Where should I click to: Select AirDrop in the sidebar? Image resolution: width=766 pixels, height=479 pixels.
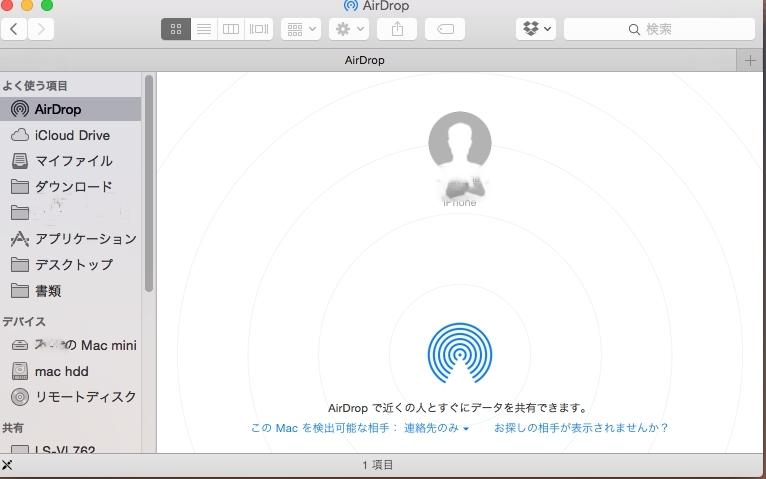click(71, 109)
